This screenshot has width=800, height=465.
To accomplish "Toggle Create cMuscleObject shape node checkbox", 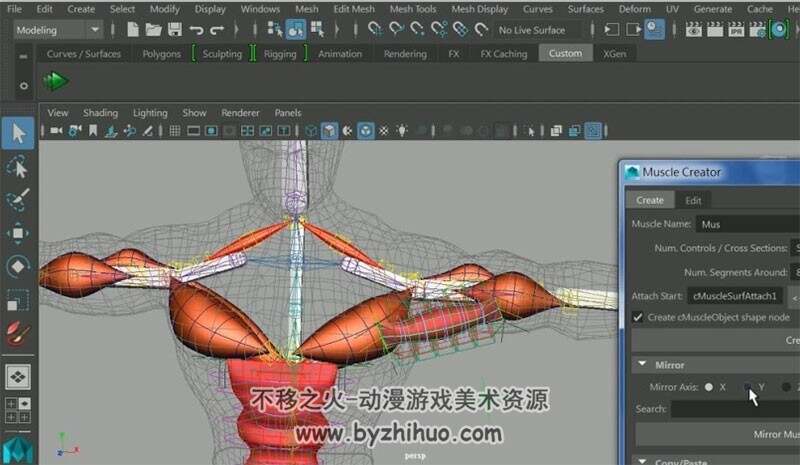I will [x=638, y=317].
